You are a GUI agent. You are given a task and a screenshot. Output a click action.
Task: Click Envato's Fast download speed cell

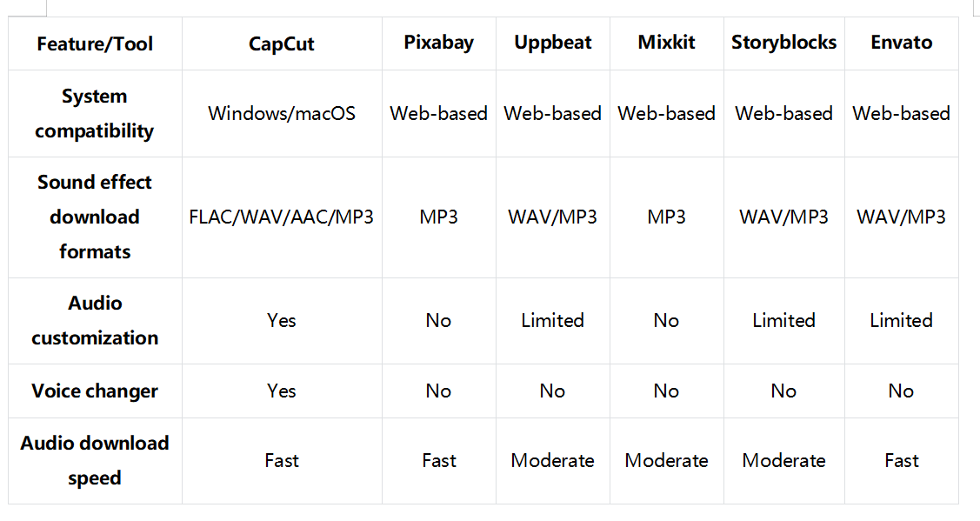click(x=901, y=460)
